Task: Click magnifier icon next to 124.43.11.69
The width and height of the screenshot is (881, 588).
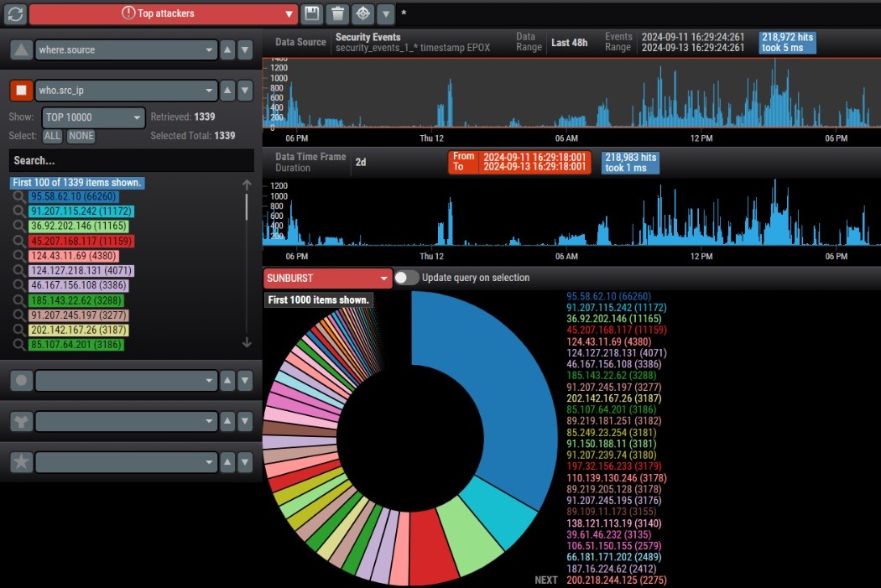Action: click(x=19, y=256)
